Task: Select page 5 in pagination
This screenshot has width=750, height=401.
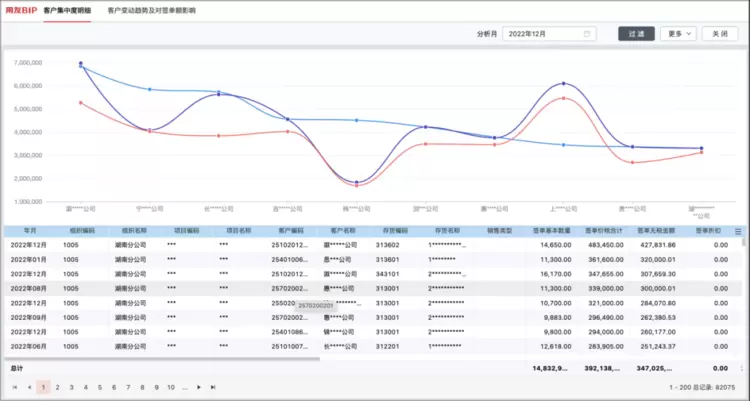Action: [x=100, y=386]
